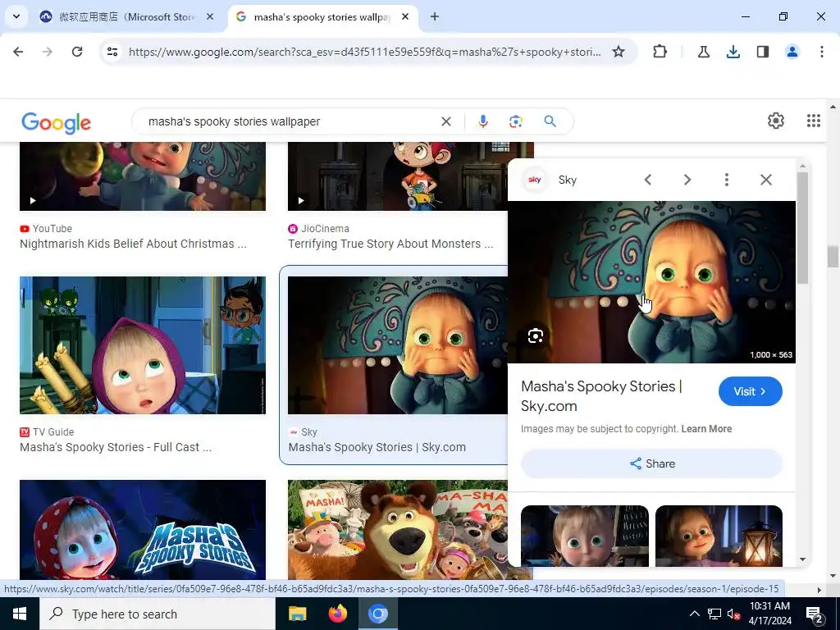
Task: Focus the browser address bar URL
Action: point(364,52)
